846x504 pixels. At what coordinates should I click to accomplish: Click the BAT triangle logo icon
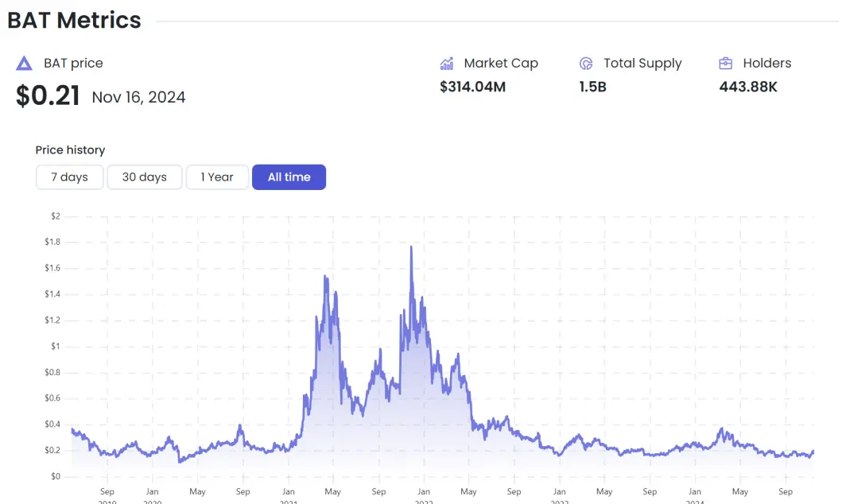coord(24,64)
